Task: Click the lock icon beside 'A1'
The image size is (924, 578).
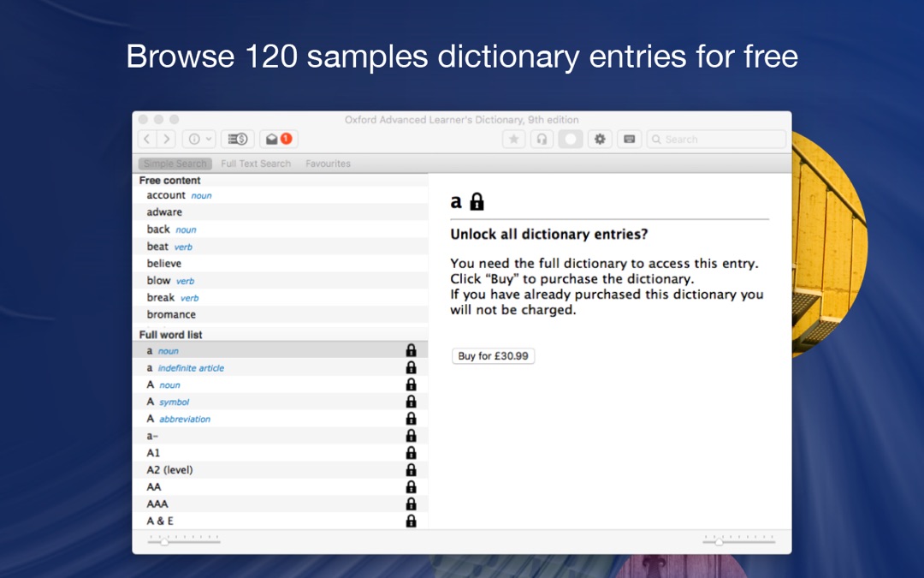Action: click(x=411, y=453)
